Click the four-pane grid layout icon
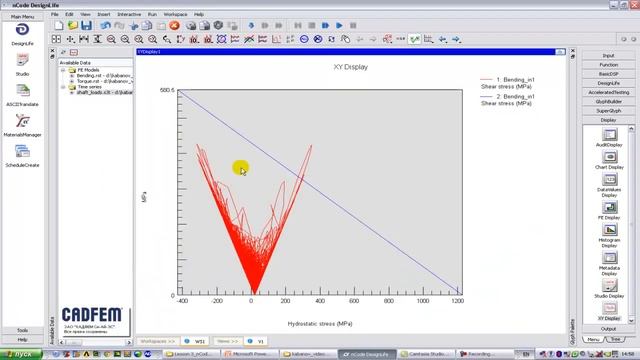The image size is (640, 360). (56, 39)
